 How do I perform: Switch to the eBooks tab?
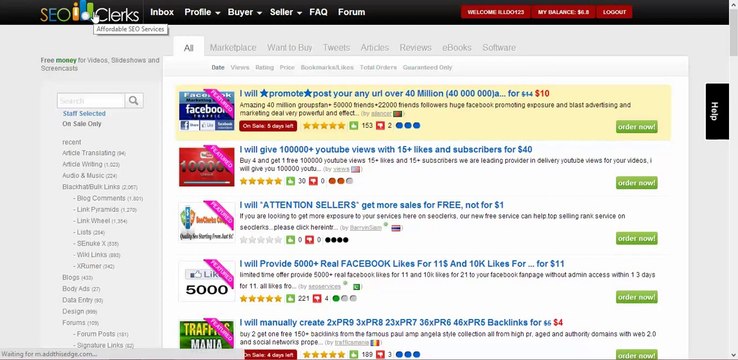tap(457, 48)
